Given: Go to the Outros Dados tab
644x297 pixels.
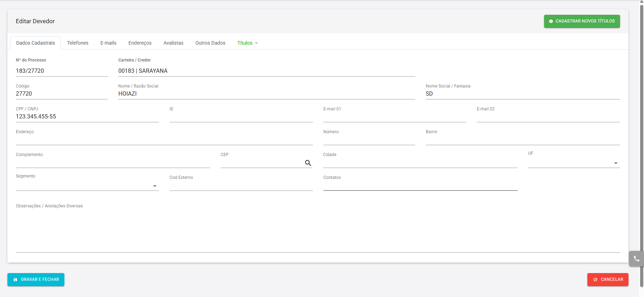Looking at the screenshot, I should pos(210,43).
